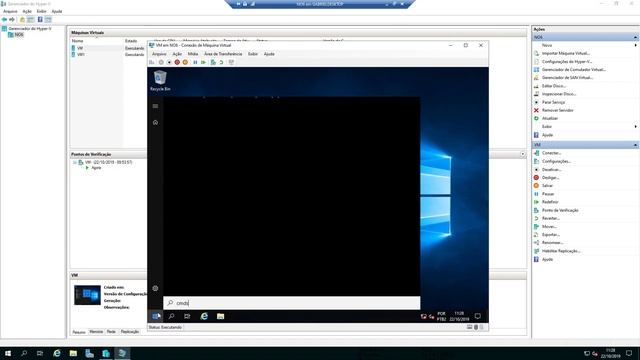This screenshot has height=360, width=640.
Task: Click the back arrow in Hyper-V Manager toolbar
Action: pyautogui.click(x=4, y=19)
